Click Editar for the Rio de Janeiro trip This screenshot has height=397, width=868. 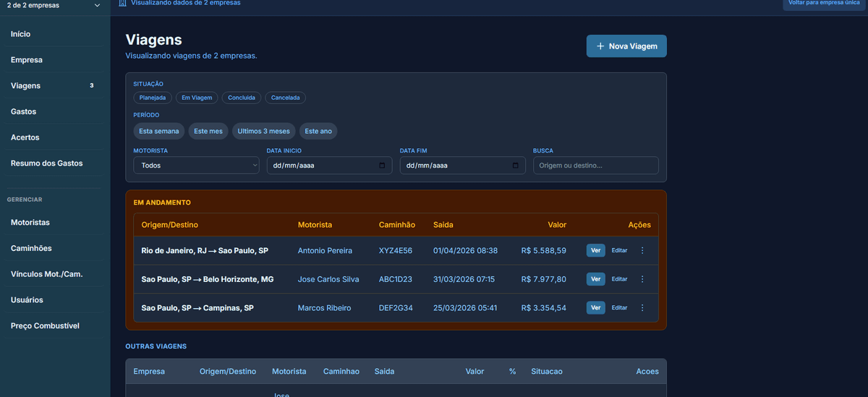coord(619,250)
